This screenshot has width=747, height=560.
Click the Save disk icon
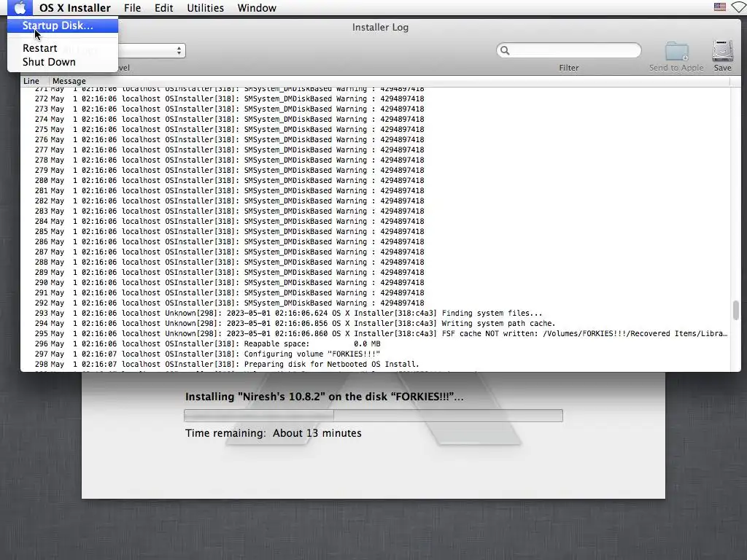click(x=722, y=51)
